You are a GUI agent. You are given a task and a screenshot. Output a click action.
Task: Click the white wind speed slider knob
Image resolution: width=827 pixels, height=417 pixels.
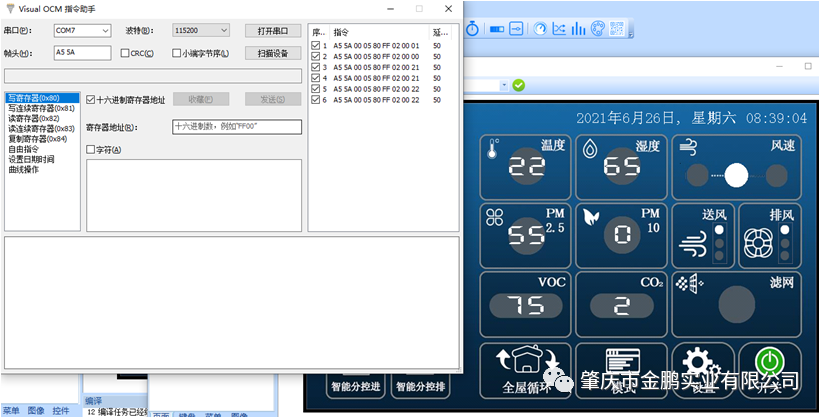(736, 176)
